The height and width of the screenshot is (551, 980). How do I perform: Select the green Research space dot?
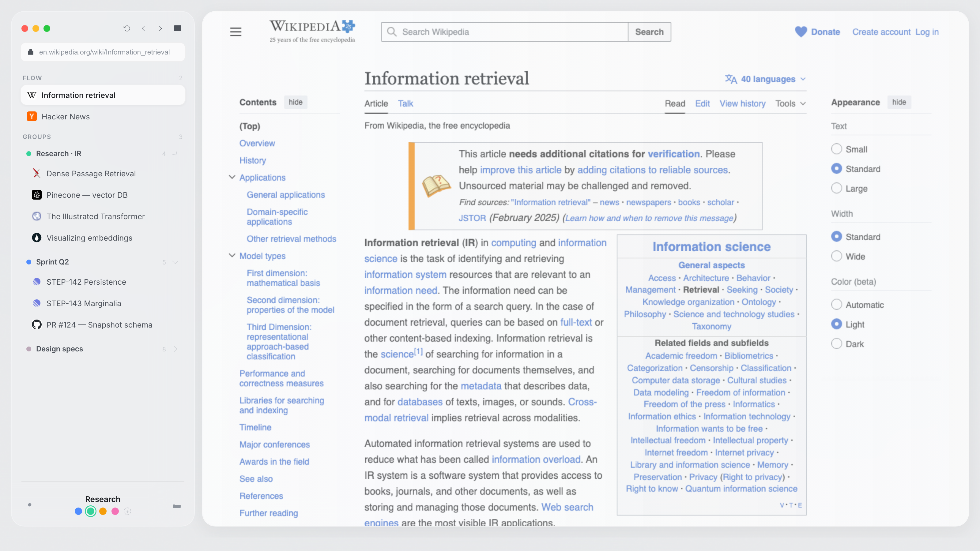[x=91, y=512]
